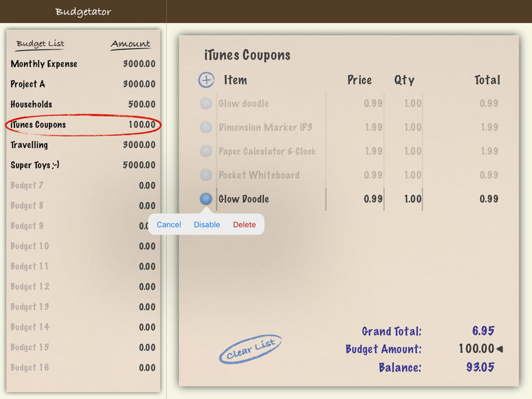Toggle the Paper Calculator & Clock bullet
The height and width of the screenshot is (399, 532).
pos(206,151)
